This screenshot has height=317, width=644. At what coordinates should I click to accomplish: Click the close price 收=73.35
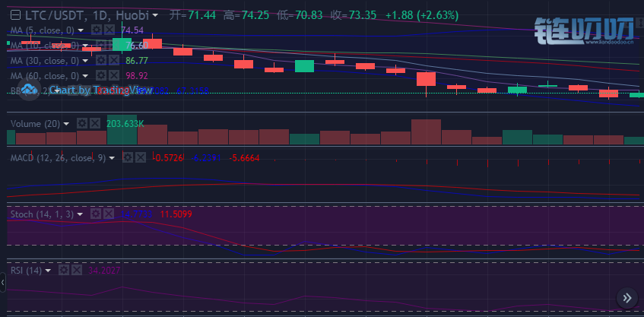pos(354,16)
